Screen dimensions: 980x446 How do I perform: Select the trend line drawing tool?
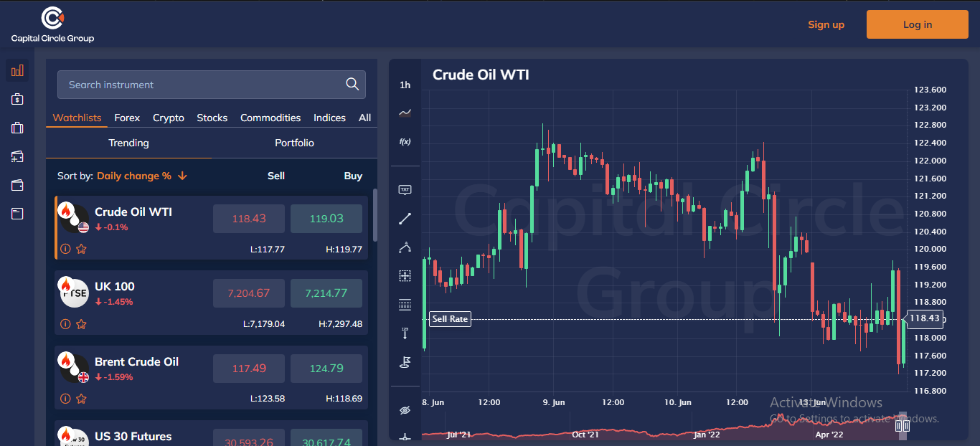point(405,219)
